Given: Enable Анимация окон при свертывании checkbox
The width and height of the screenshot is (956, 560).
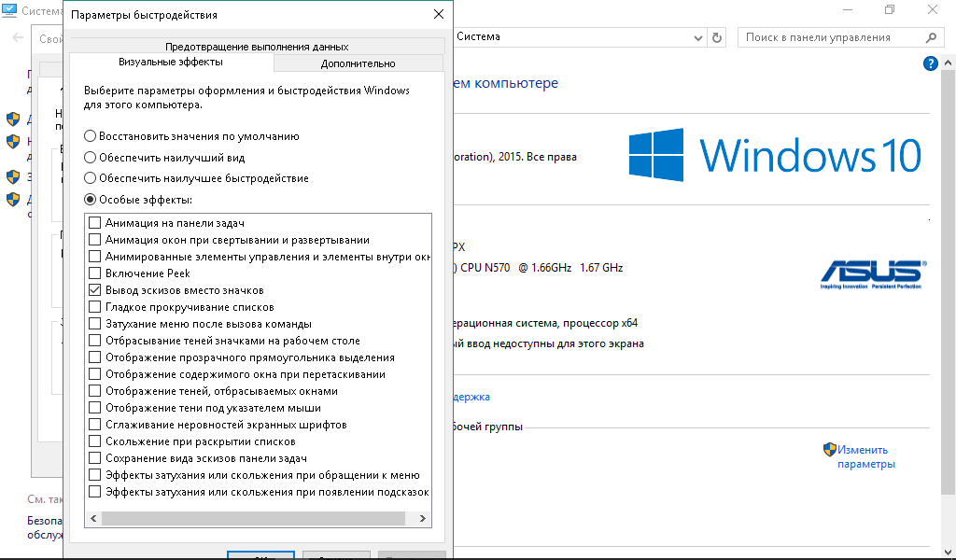Looking at the screenshot, I should [95, 240].
